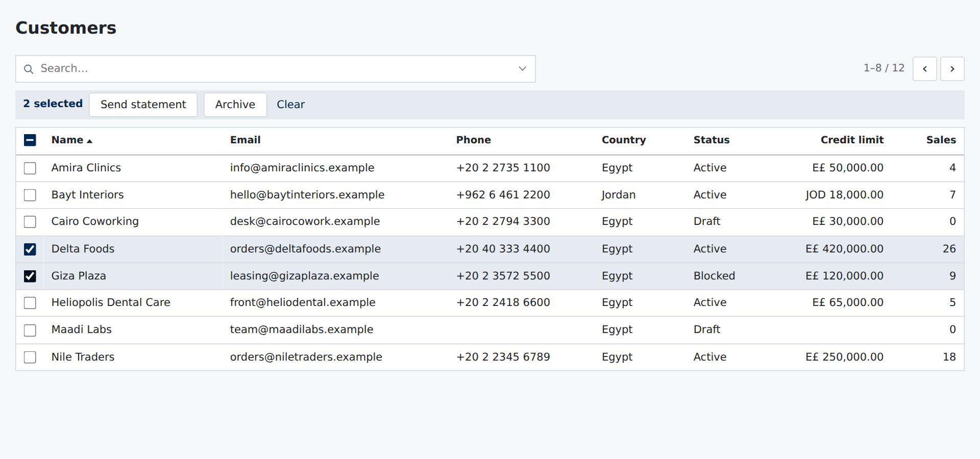Screen dimensions: 980x459
Task: Check the Cairo Coworking row checkbox
Action: 30,222
